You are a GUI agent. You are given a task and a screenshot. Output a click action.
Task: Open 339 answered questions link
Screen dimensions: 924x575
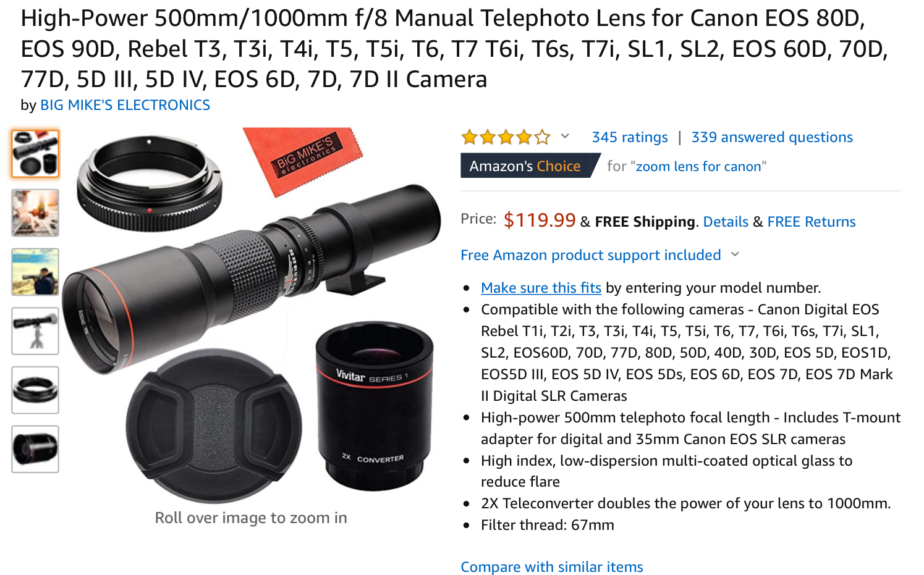click(x=772, y=137)
